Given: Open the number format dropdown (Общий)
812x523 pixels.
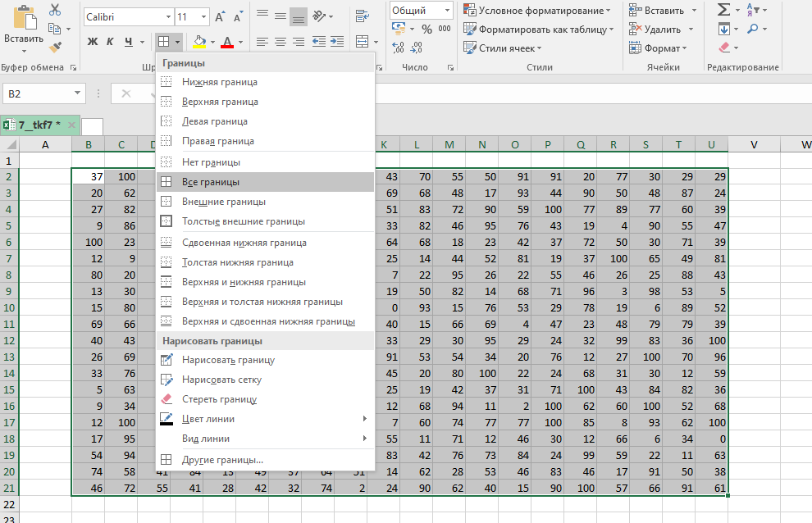Looking at the screenshot, I should pyautogui.click(x=447, y=10).
